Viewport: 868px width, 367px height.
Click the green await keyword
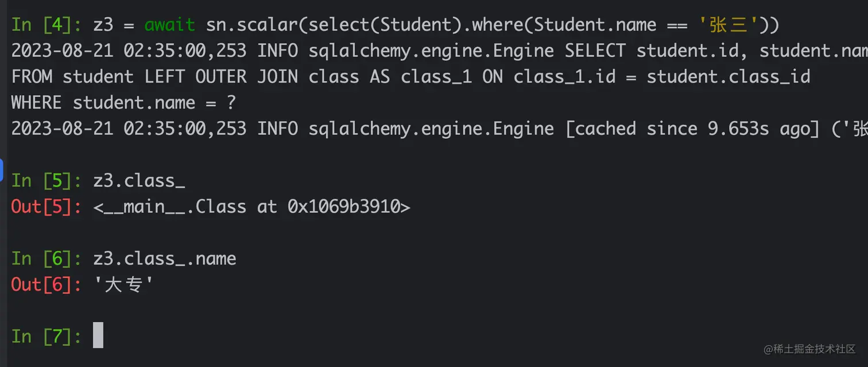click(169, 25)
